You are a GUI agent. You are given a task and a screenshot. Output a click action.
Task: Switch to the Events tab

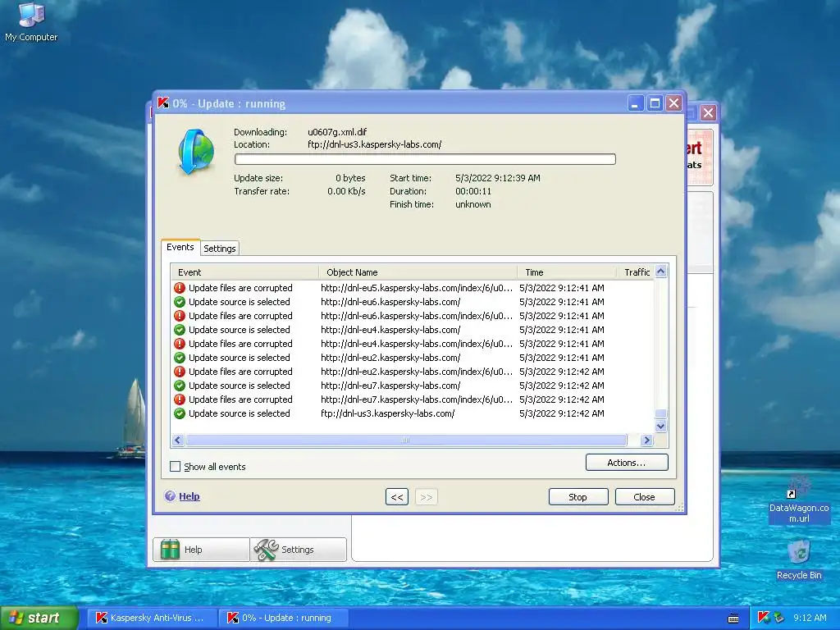pos(180,247)
